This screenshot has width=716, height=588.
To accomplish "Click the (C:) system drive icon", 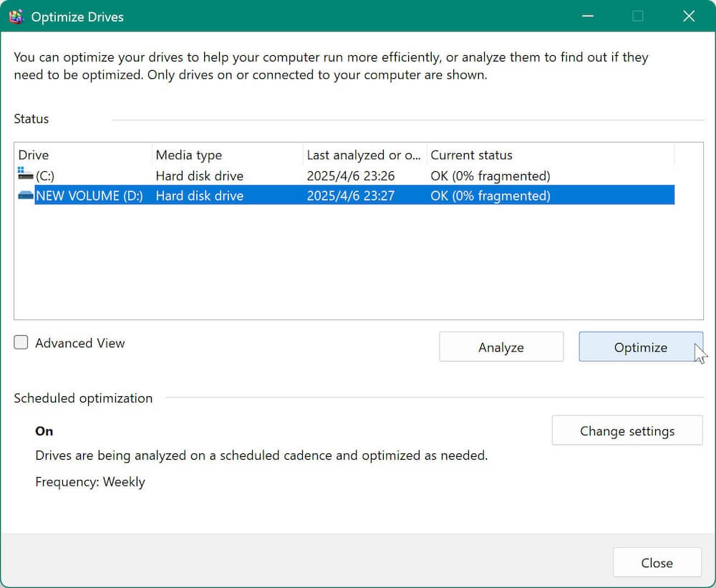I will tap(26, 175).
